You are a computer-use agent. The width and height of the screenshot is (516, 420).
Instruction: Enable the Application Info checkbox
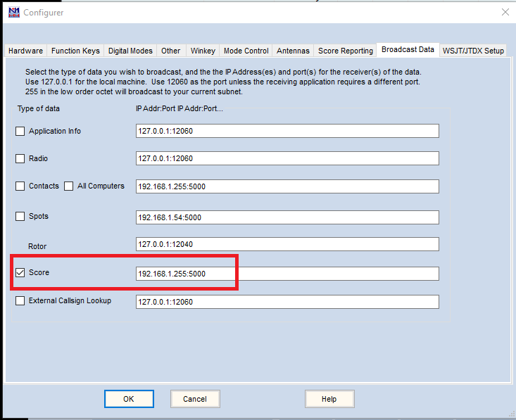tap(20, 131)
